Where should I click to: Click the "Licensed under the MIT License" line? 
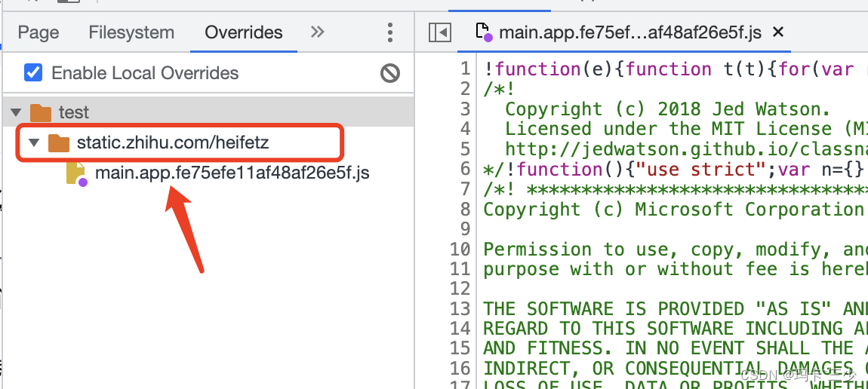coord(686,130)
